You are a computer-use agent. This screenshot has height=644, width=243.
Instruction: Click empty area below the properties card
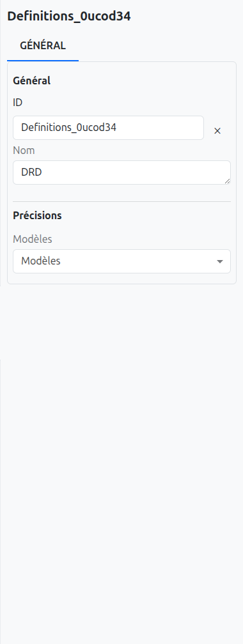(x=121, y=452)
